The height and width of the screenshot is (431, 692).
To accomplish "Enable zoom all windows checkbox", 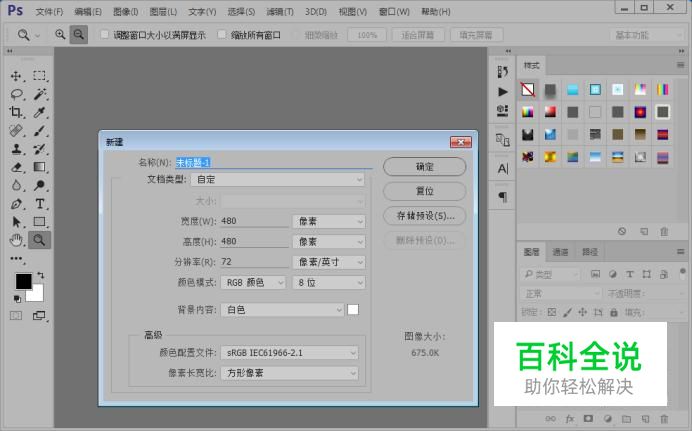I will pyautogui.click(x=222, y=34).
